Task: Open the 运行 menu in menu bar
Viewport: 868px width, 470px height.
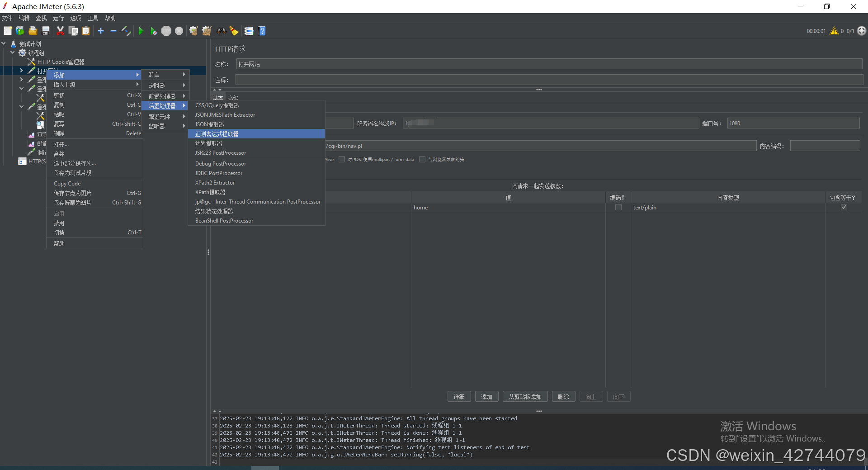Action: click(x=58, y=18)
